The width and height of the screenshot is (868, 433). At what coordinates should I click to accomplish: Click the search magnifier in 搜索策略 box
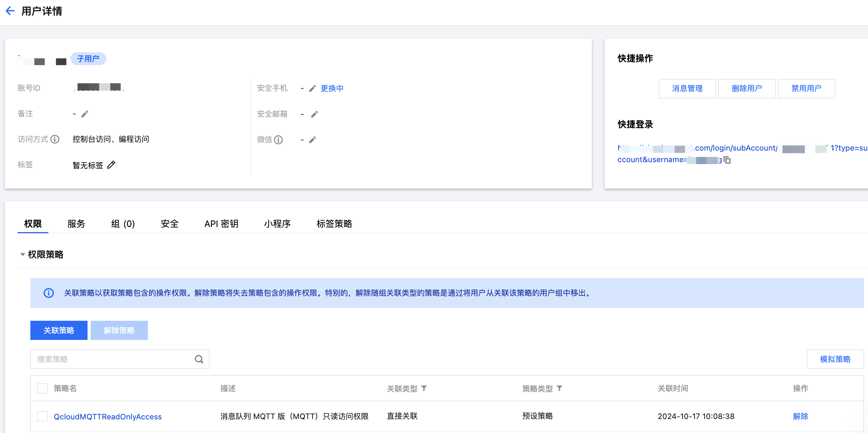click(199, 359)
